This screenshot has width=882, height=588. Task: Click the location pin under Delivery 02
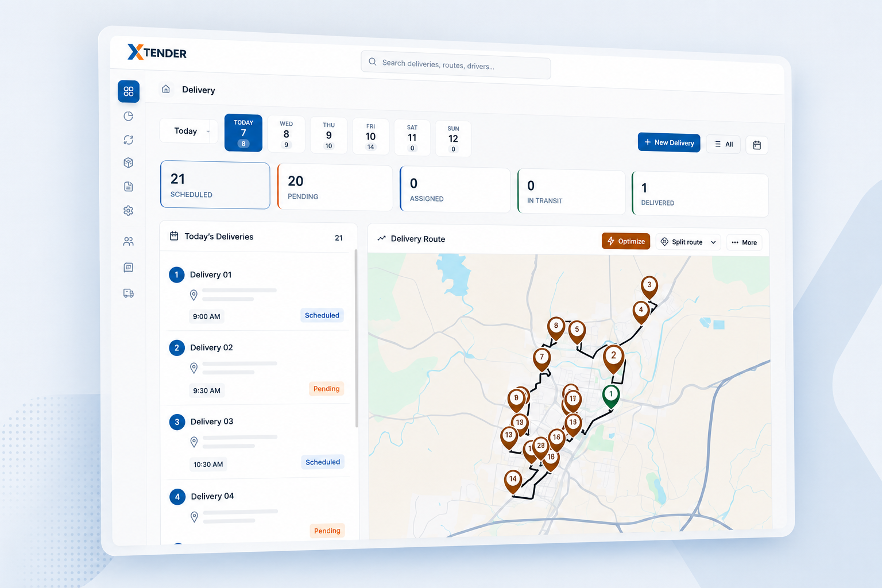(x=194, y=368)
